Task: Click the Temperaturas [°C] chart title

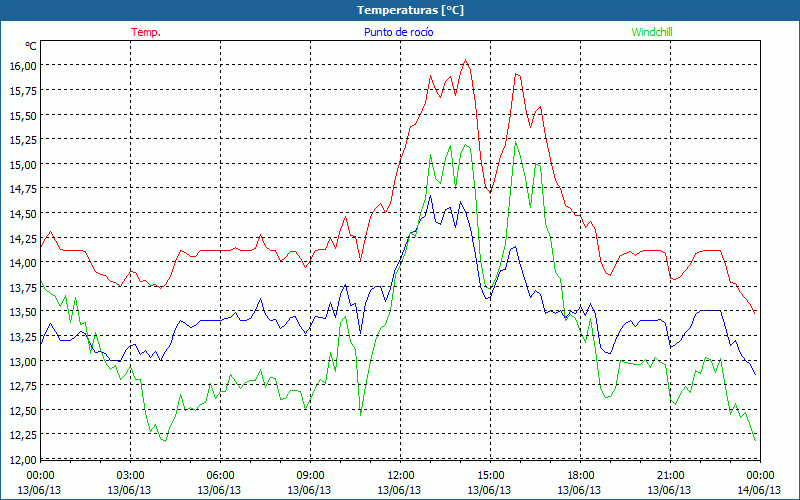Action: pyautogui.click(x=410, y=10)
